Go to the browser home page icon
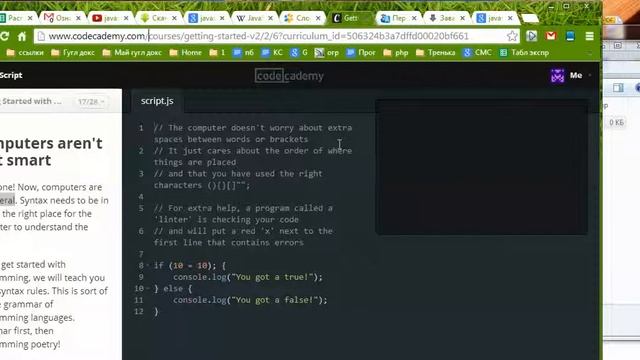The height and width of the screenshot is (360, 640). tap(22, 36)
